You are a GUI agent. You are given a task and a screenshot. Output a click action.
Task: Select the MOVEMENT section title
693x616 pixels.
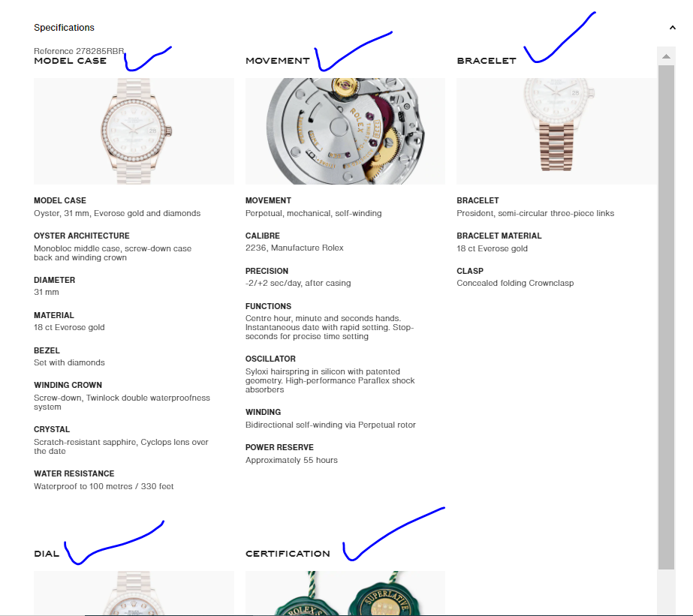[x=278, y=61]
